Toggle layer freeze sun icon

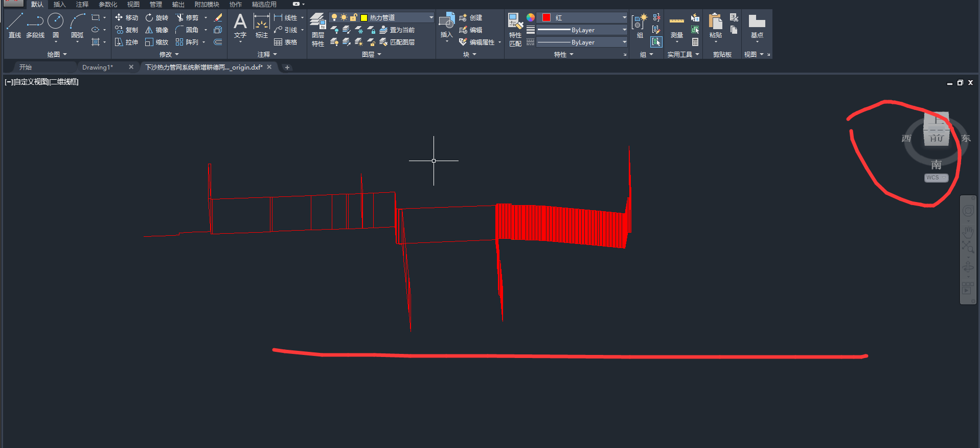344,17
